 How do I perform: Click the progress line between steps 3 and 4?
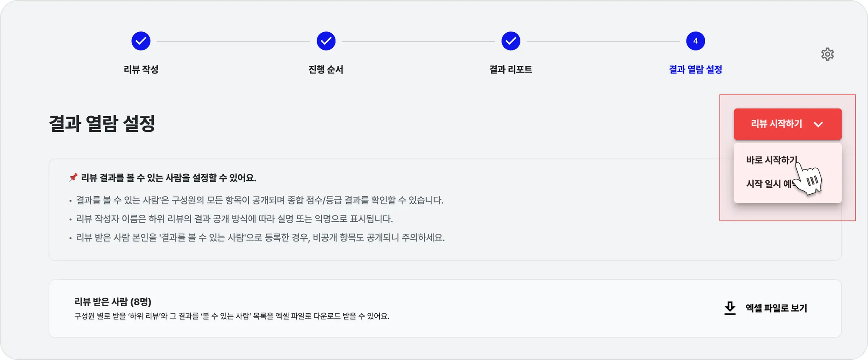tap(603, 42)
